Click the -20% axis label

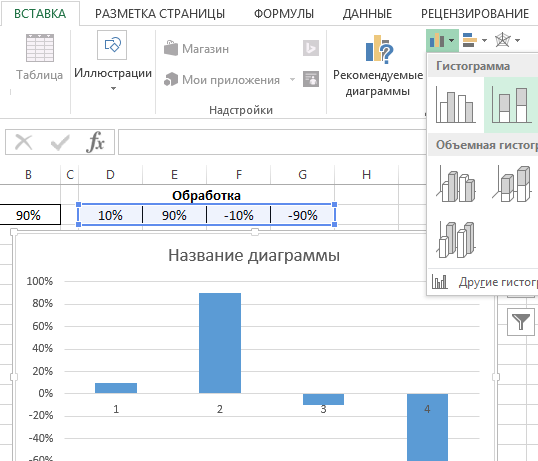tap(41, 415)
